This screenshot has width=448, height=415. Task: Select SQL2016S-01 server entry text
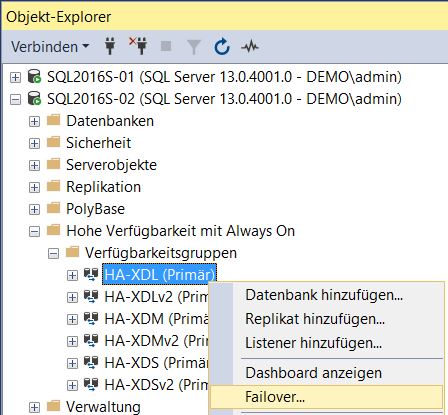224,77
